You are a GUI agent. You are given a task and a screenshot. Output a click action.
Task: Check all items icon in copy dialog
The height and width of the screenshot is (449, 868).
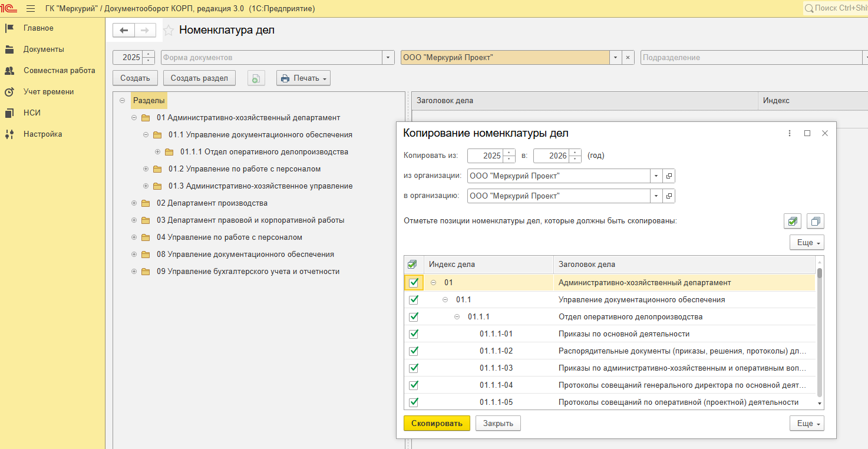pyautogui.click(x=793, y=222)
